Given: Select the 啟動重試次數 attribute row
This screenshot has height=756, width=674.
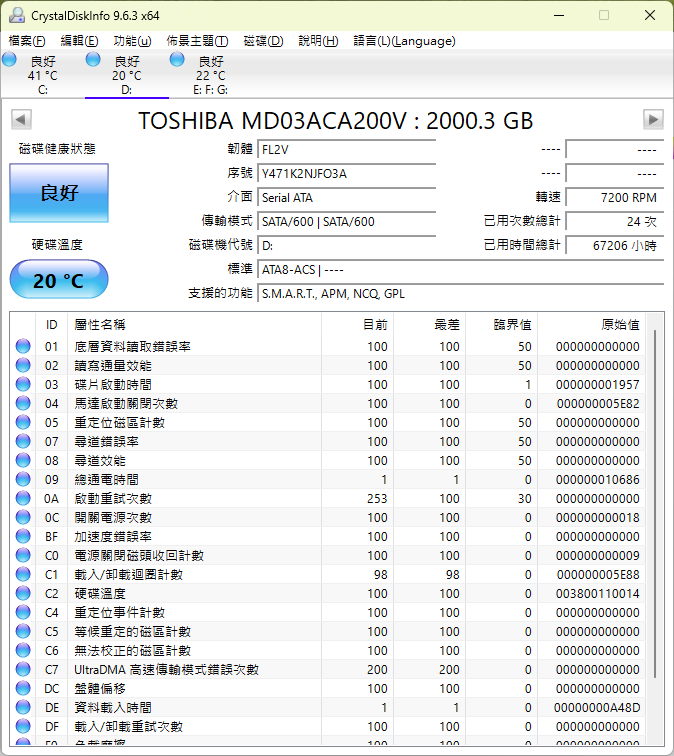Looking at the screenshot, I should (x=328, y=498).
